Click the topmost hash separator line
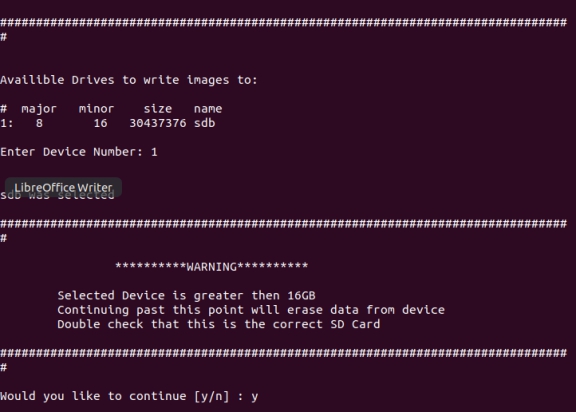Image resolution: width=576 pixels, height=412 pixels. pos(284,22)
